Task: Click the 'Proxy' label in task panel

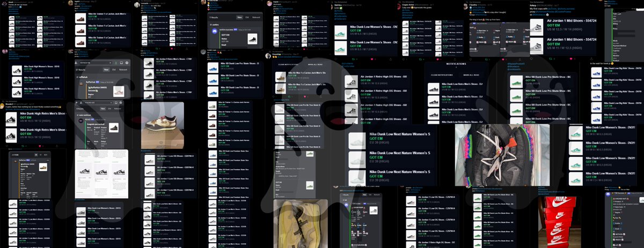Action: (615, 29)
